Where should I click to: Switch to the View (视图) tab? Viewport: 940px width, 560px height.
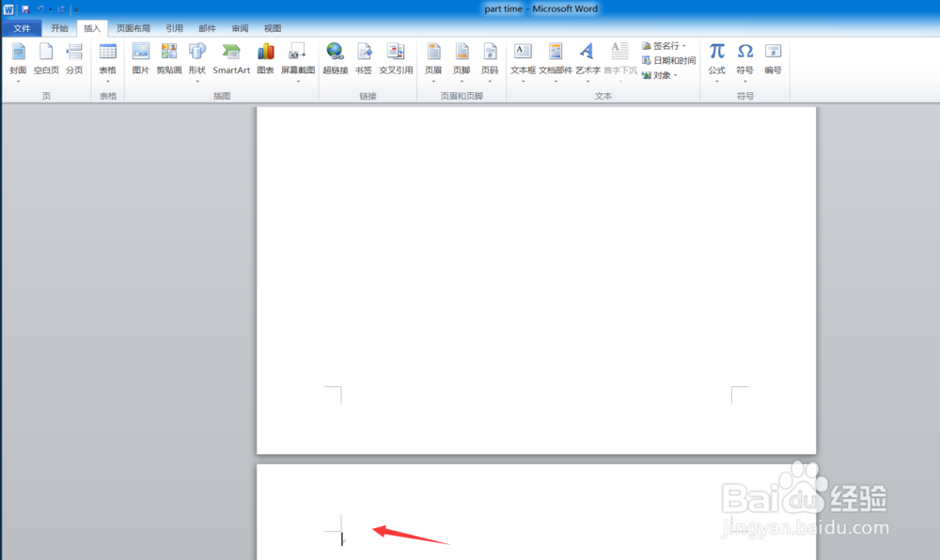pyautogui.click(x=273, y=28)
